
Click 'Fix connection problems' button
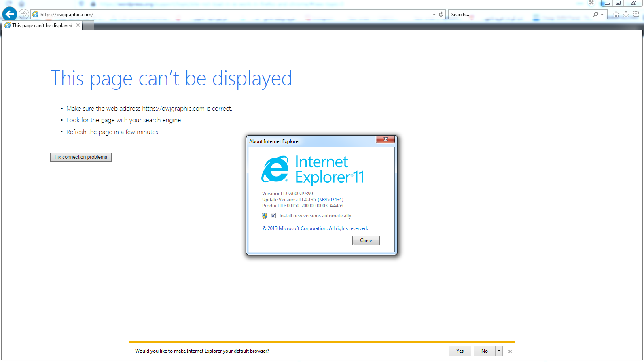click(81, 157)
